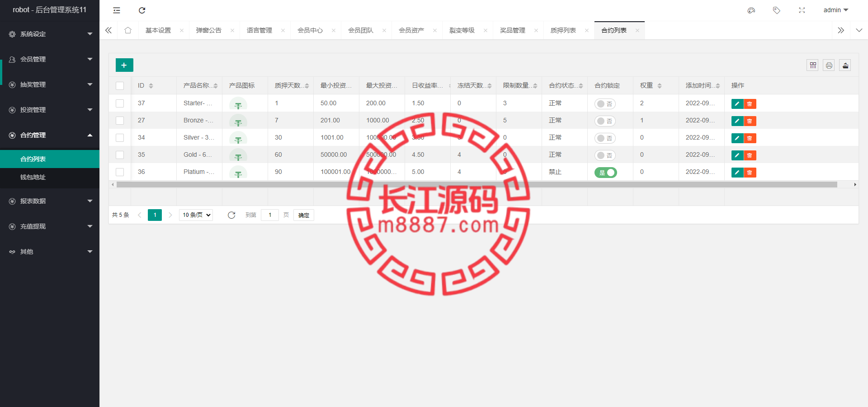The height and width of the screenshot is (407, 868).
Task: Reload table via pagination refresh icon
Action: [231, 215]
